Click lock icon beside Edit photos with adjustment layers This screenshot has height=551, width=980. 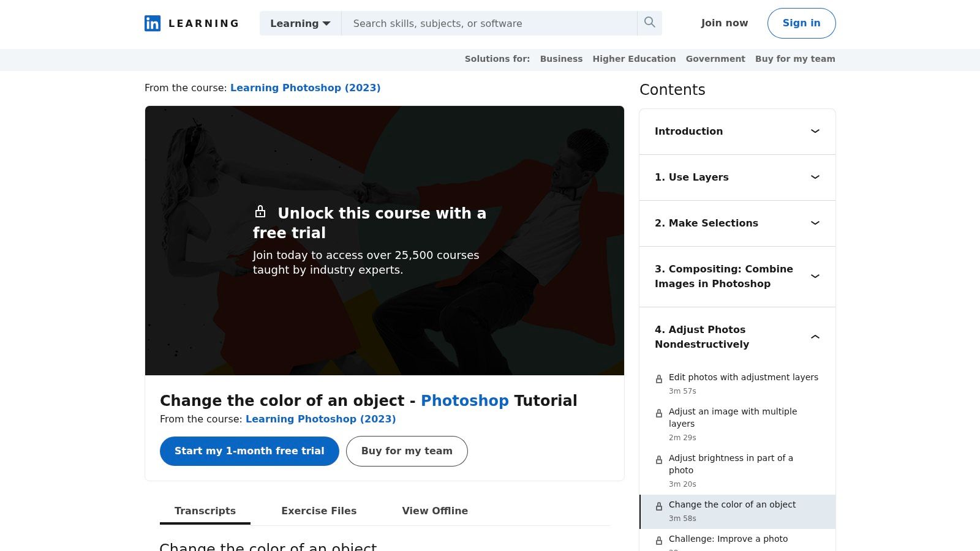tap(659, 379)
